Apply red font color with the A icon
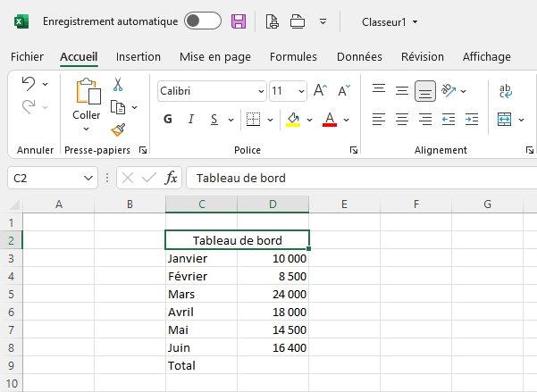The width and height of the screenshot is (537, 392). (330, 120)
